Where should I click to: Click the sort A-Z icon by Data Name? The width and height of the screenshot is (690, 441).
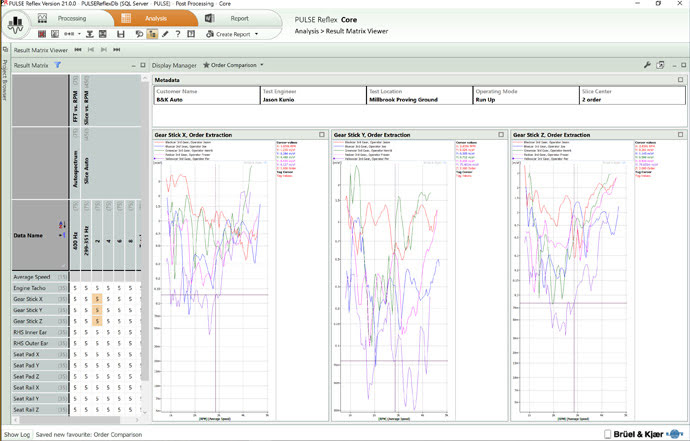pyautogui.click(x=62, y=225)
